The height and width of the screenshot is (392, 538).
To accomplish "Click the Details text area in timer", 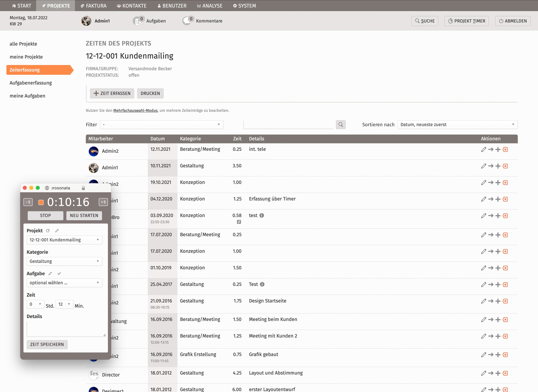I will (x=66, y=329).
